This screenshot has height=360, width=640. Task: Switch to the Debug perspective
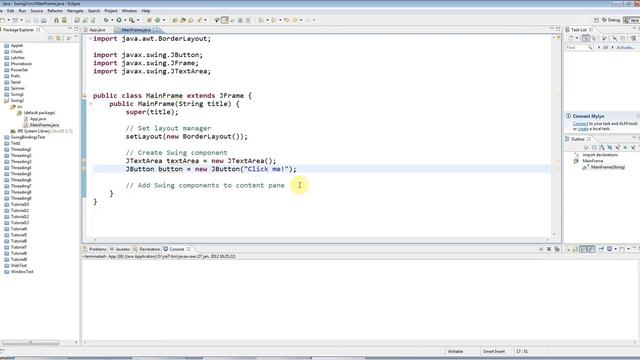coord(611,20)
